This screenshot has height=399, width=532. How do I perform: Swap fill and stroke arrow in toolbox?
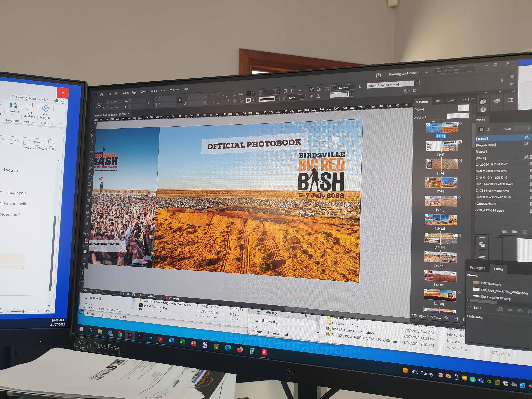point(88,234)
